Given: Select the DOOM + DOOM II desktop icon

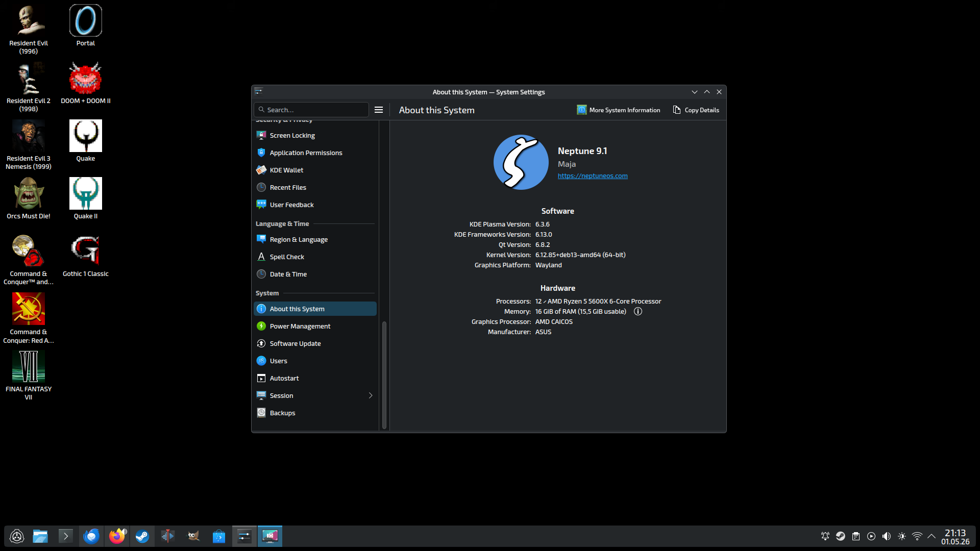Looking at the screenshot, I should pyautogui.click(x=86, y=83).
